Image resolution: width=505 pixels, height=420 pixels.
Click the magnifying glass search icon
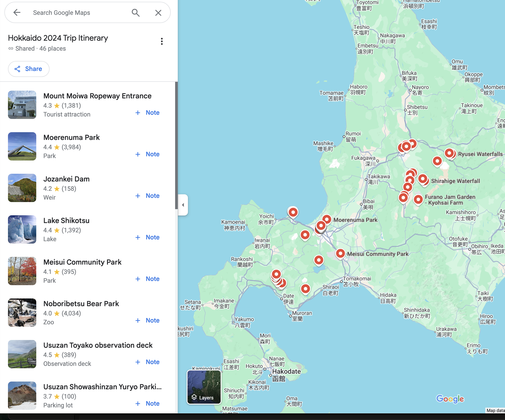[136, 13]
